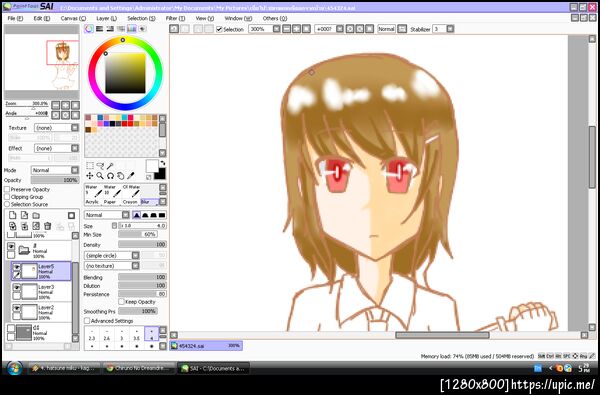The height and width of the screenshot is (395, 600).
Task: Open the Canvas menu
Action: click(73, 18)
